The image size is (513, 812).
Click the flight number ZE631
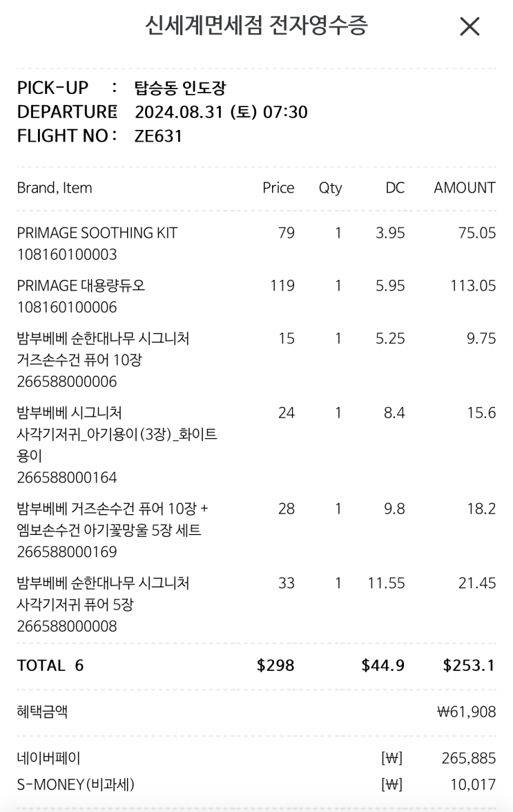pyautogui.click(x=158, y=136)
